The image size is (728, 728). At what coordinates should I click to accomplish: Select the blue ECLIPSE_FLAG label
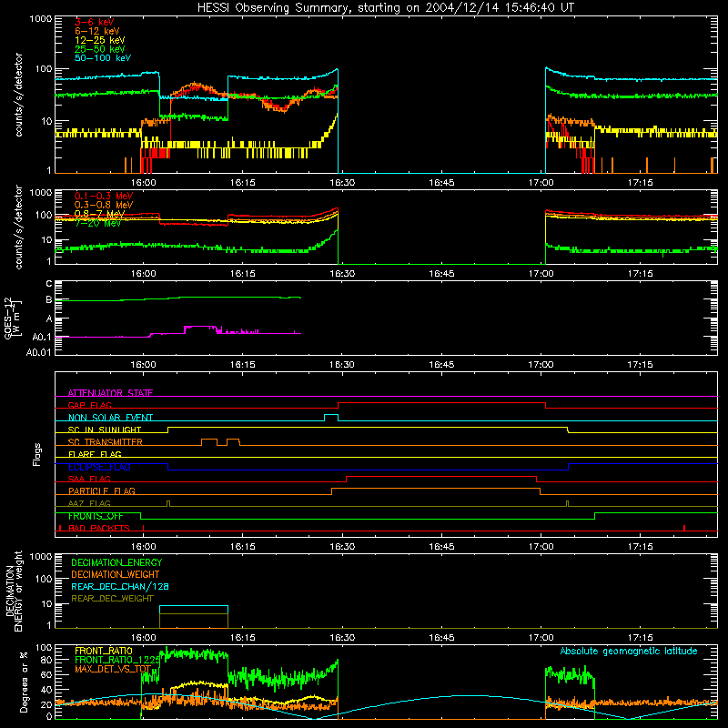click(x=99, y=467)
